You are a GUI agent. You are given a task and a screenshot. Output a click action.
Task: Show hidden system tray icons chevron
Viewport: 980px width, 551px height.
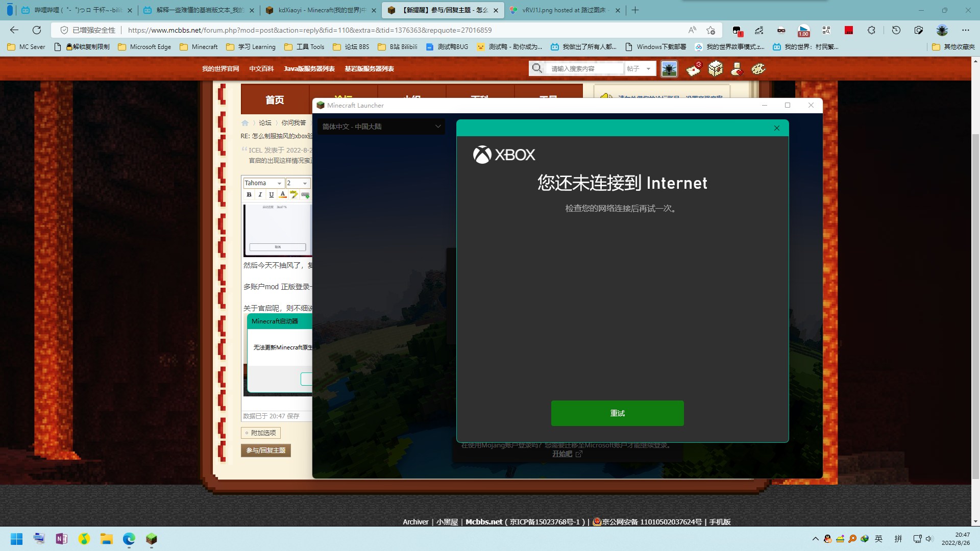[x=815, y=539]
